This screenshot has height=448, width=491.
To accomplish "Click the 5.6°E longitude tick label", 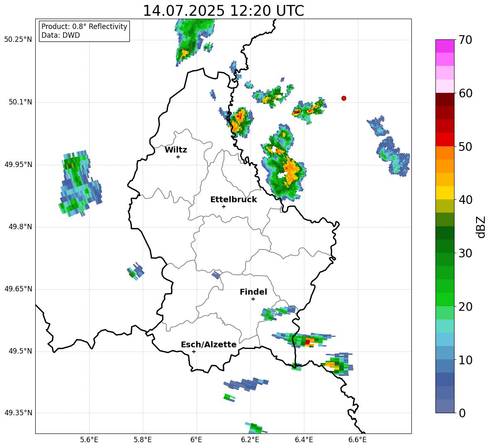I will pyautogui.click(x=89, y=440).
